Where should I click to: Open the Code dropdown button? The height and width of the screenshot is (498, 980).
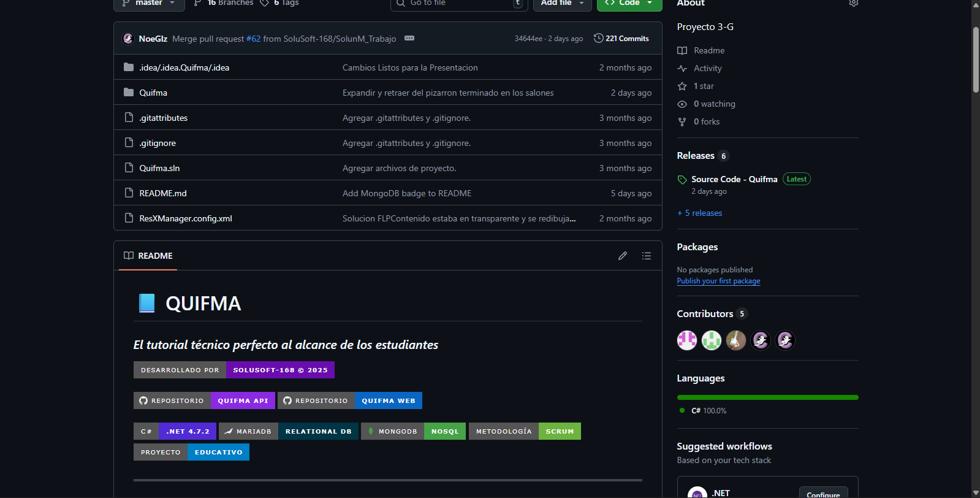coord(629,4)
